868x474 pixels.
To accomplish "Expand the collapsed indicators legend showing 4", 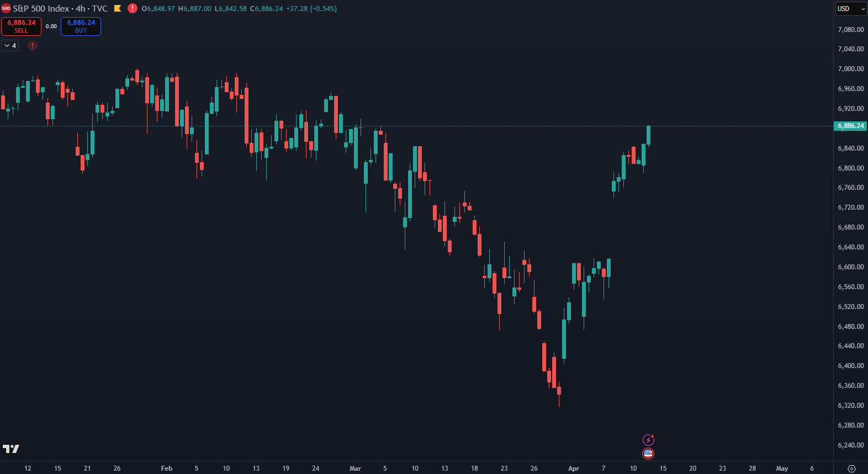I will pos(10,46).
